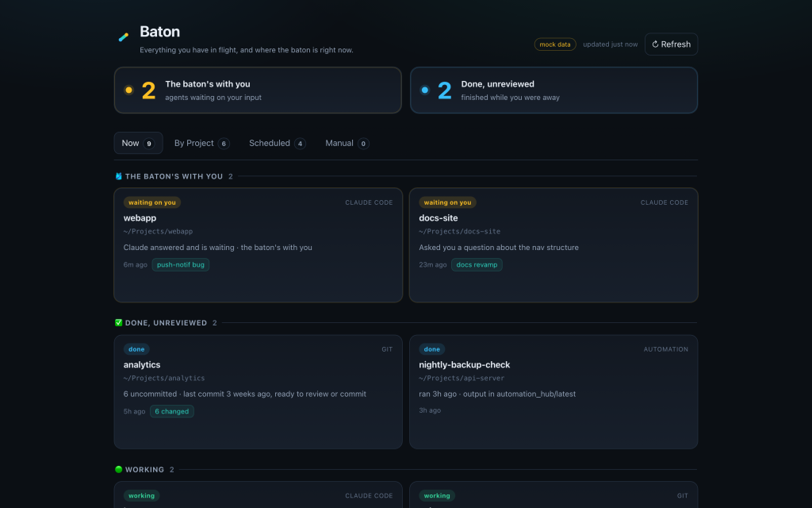The image size is (812, 508).
Task: Click the 6 changed tag on analytics
Action: 172,411
